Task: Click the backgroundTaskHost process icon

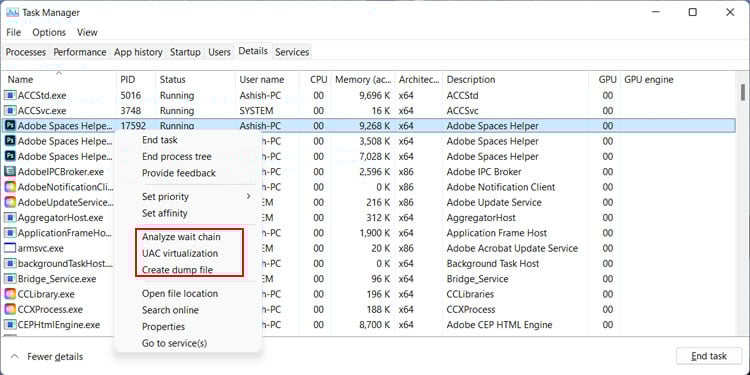Action: point(10,264)
